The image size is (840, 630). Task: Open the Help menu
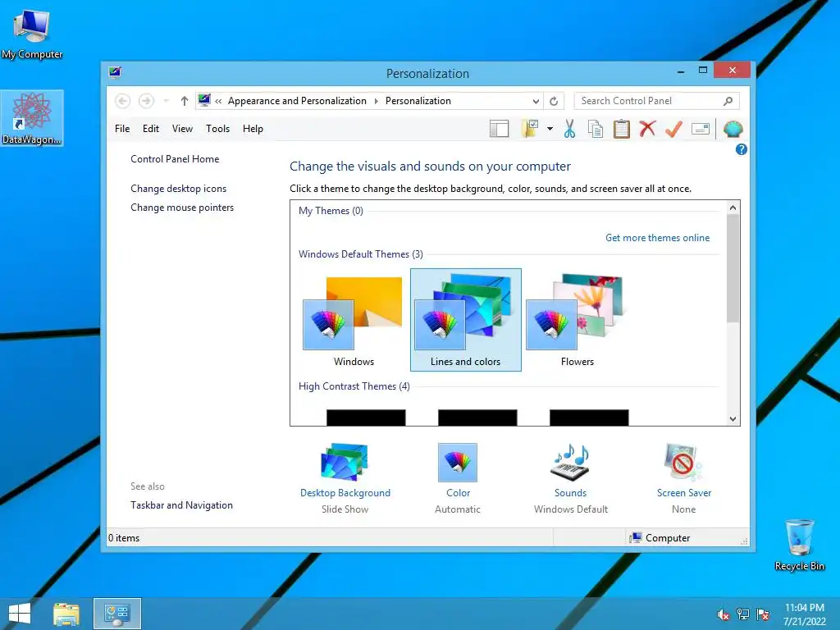[253, 129]
